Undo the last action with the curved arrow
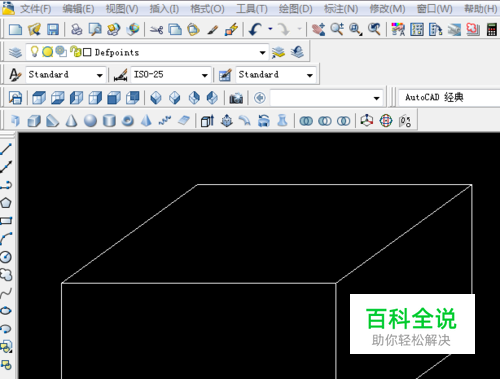This screenshot has width=500, height=379. pyautogui.click(x=255, y=30)
